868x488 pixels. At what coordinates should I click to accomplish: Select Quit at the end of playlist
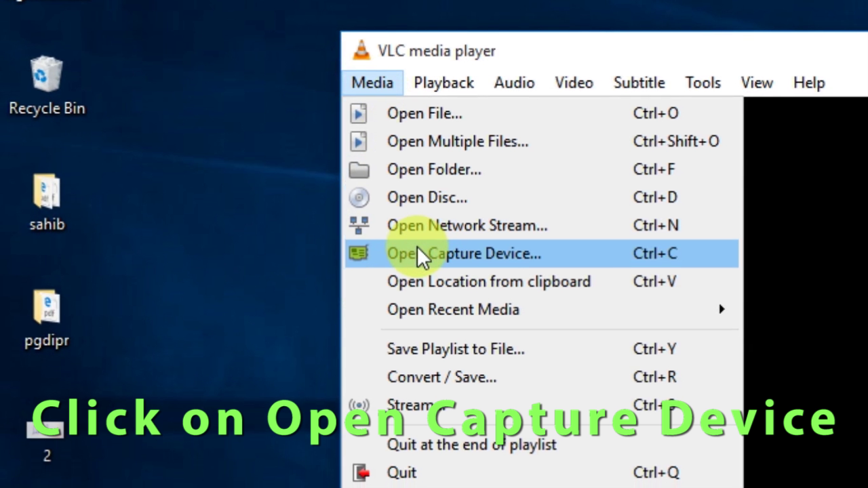click(542, 445)
